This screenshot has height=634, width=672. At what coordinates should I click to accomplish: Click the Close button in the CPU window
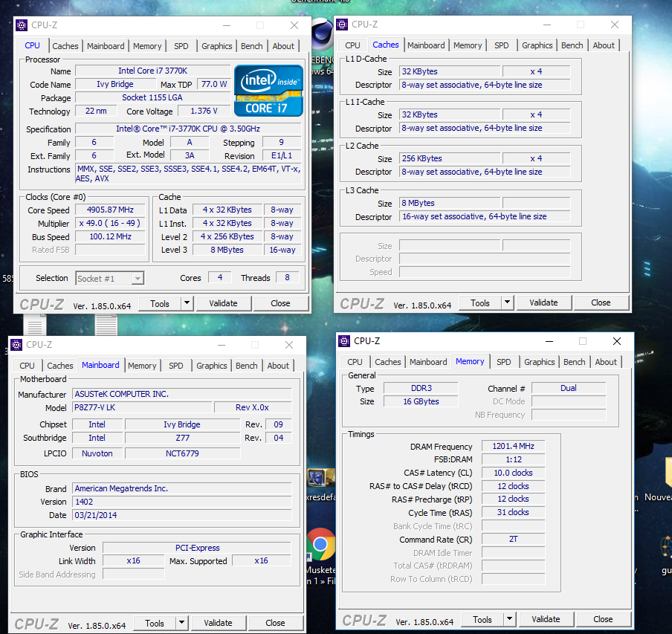[281, 303]
